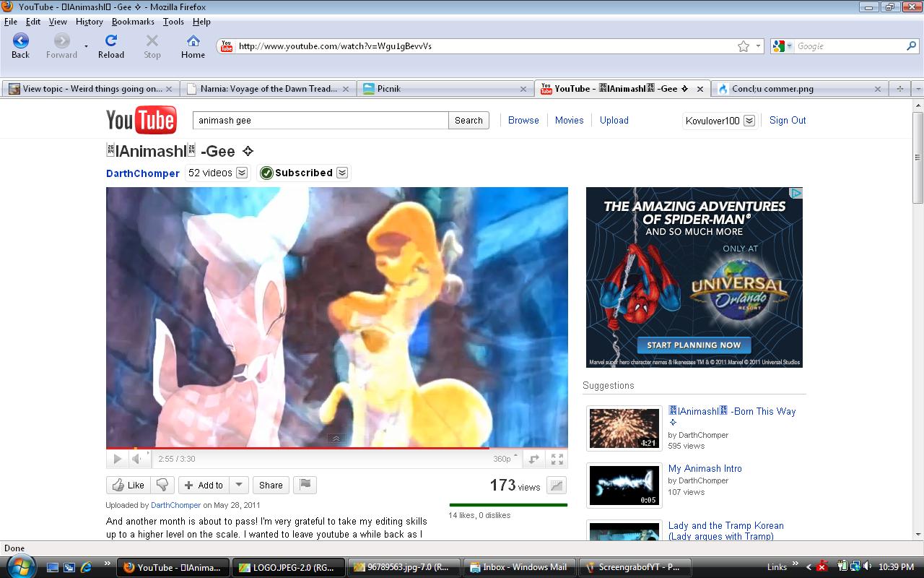Enter fullscreen video mode
This screenshot has height=578, width=924.
click(557, 459)
